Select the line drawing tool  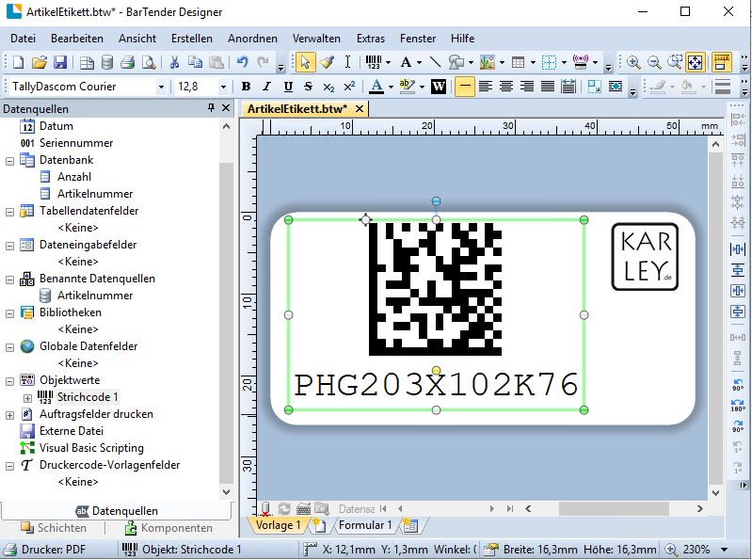[x=435, y=62]
